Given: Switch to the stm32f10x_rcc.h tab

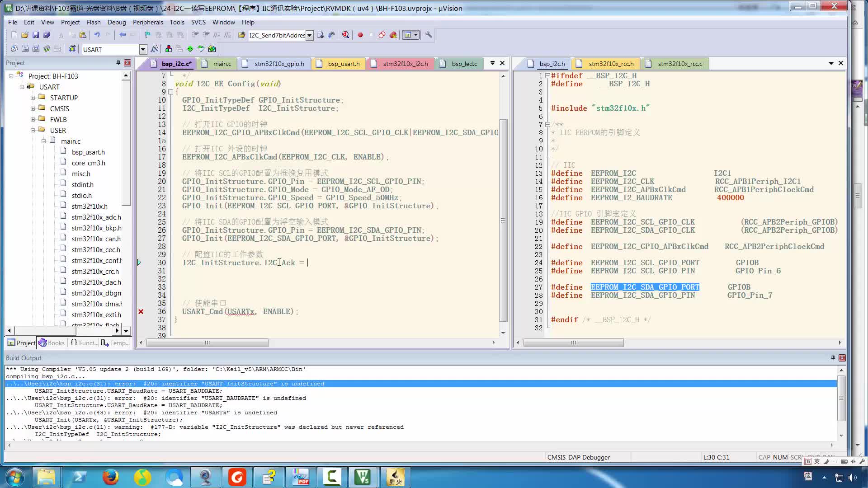Looking at the screenshot, I should point(606,64).
